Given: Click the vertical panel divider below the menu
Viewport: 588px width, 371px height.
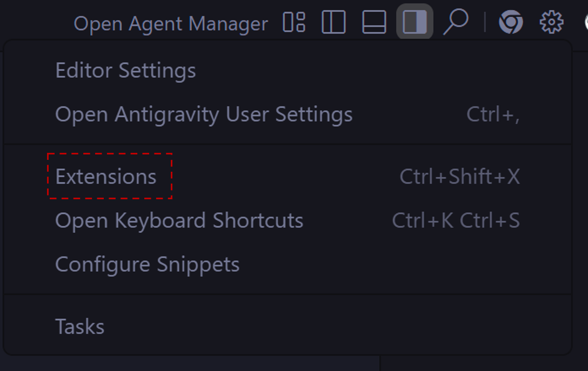Looking at the screenshot, I should [380, 363].
